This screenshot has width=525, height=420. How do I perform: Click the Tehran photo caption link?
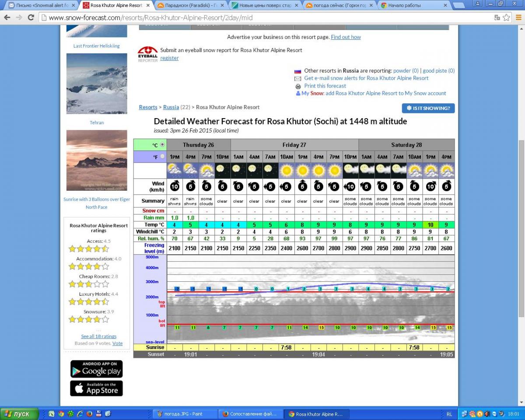97,122
